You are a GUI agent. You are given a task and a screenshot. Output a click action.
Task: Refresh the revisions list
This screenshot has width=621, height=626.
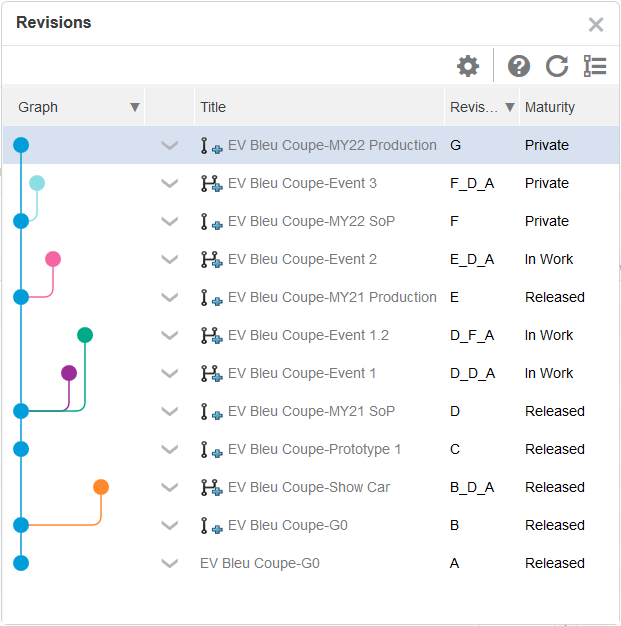(557, 66)
